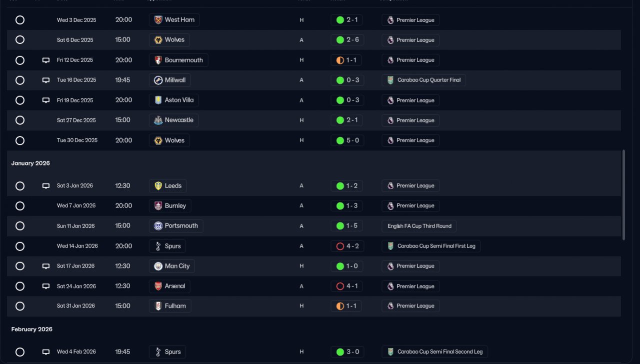Image resolution: width=640 pixels, height=364 pixels.
Task: Collapse the February 2026 month section
Action: (x=31, y=330)
